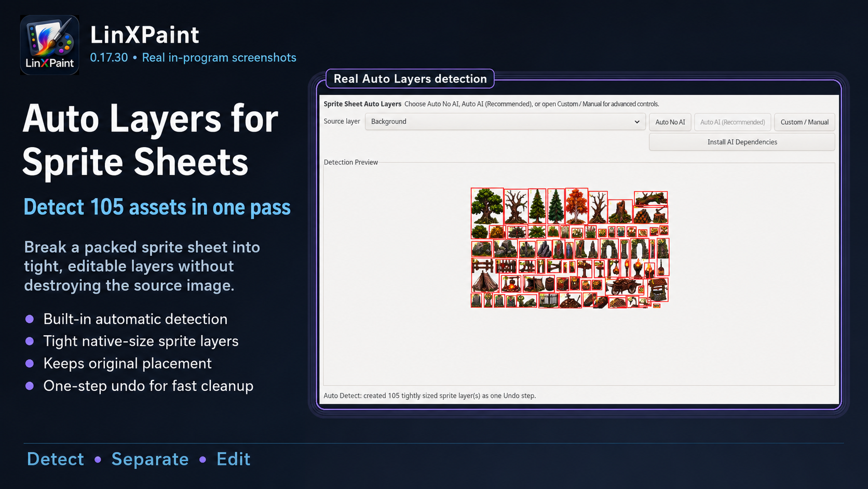Image resolution: width=868 pixels, height=489 pixels.
Task: Click the large "LinXPaint" title text
Action: click(144, 35)
